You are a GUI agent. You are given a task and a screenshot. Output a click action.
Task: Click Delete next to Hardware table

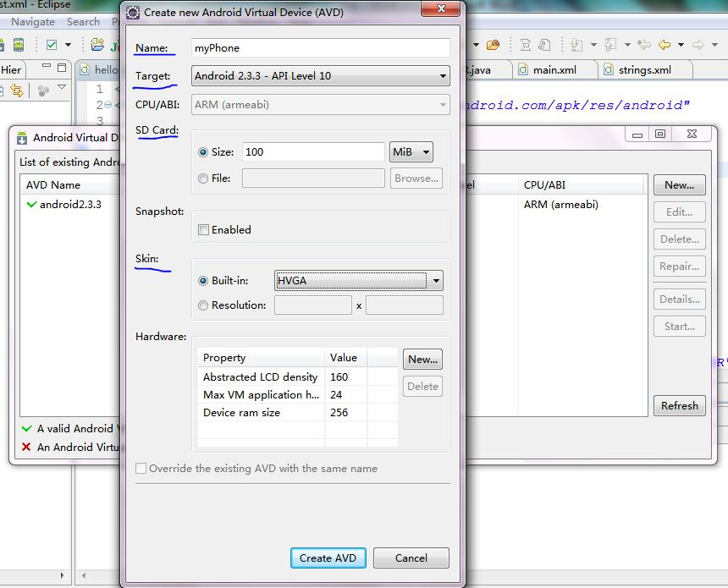tap(422, 386)
